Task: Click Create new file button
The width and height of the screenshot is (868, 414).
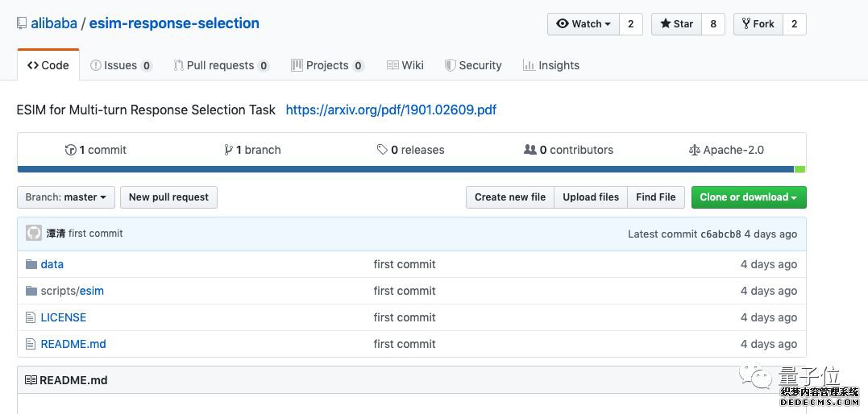Action: tap(510, 197)
